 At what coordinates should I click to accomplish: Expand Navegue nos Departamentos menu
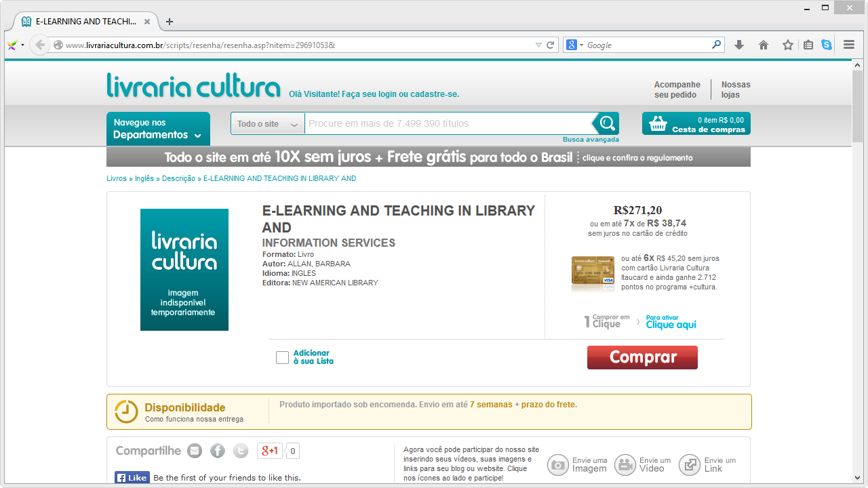pos(158,129)
